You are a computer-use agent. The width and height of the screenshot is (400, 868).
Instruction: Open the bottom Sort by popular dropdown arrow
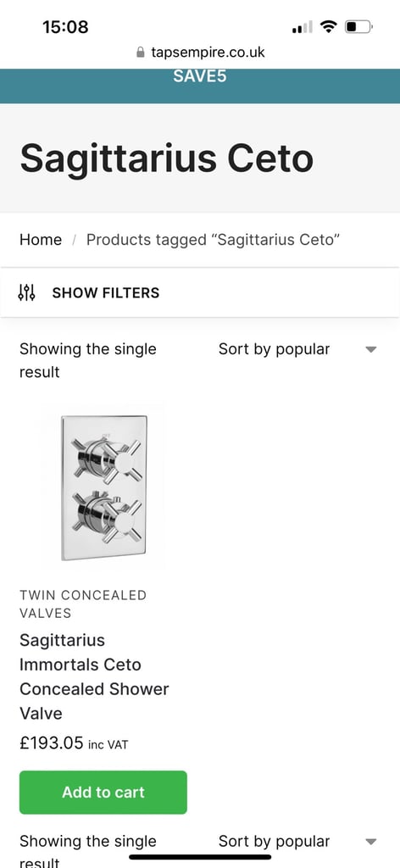tap(371, 842)
